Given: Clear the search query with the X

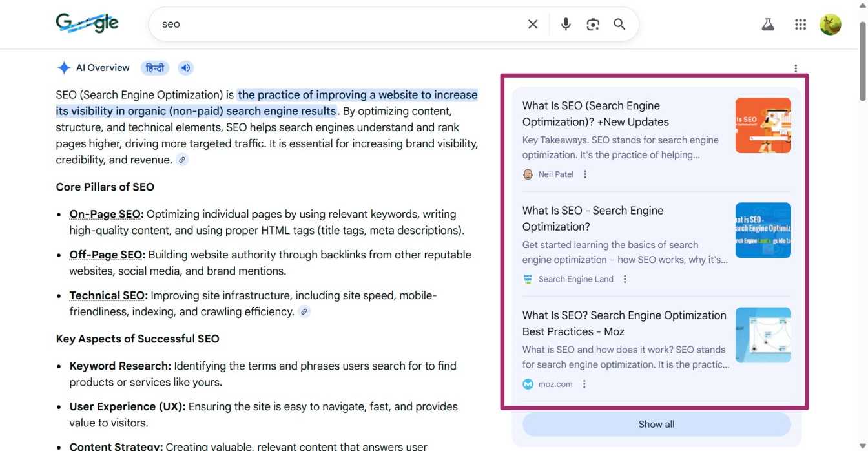Looking at the screenshot, I should pos(532,24).
